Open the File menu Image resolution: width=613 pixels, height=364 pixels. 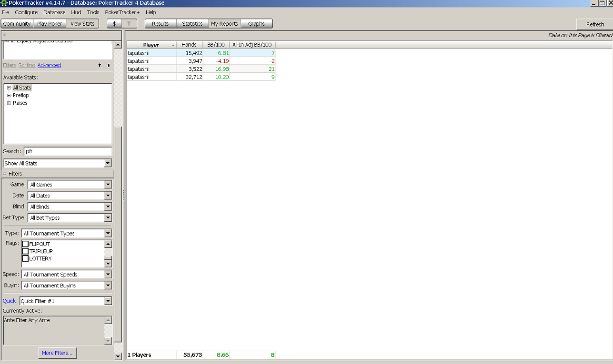[6, 12]
